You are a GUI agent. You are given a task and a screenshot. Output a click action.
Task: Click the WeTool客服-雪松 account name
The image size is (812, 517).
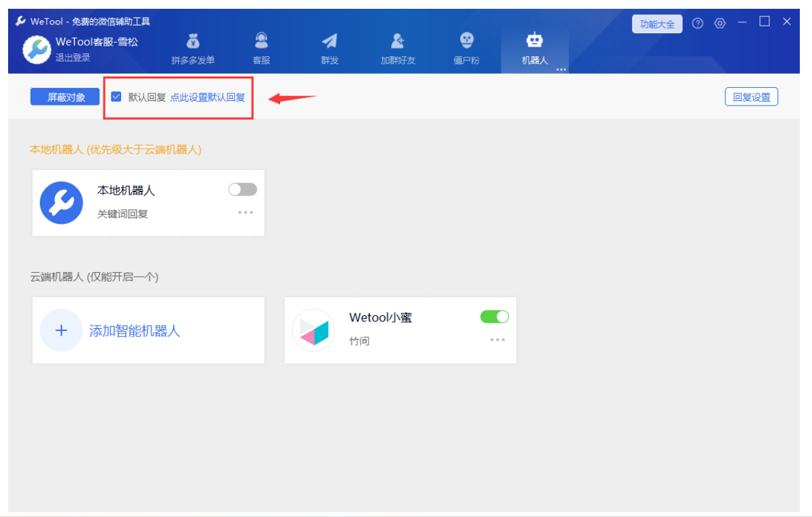[97, 42]
